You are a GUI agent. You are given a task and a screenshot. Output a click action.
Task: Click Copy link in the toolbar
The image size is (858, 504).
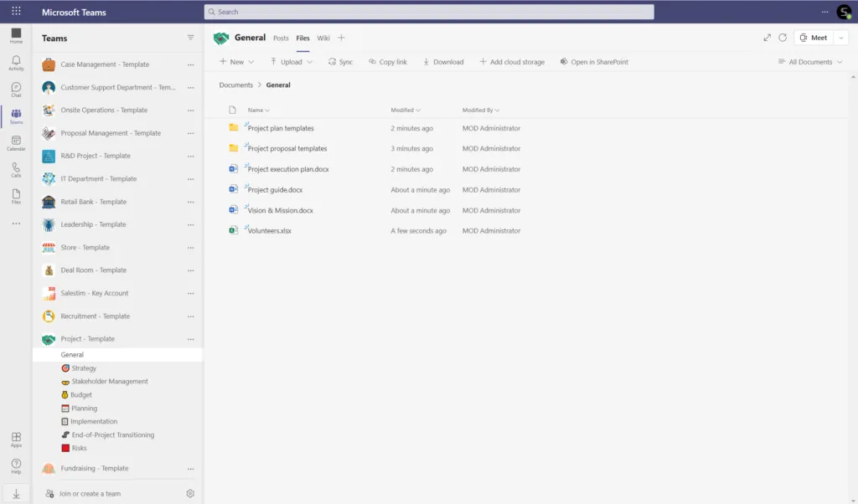387,62
